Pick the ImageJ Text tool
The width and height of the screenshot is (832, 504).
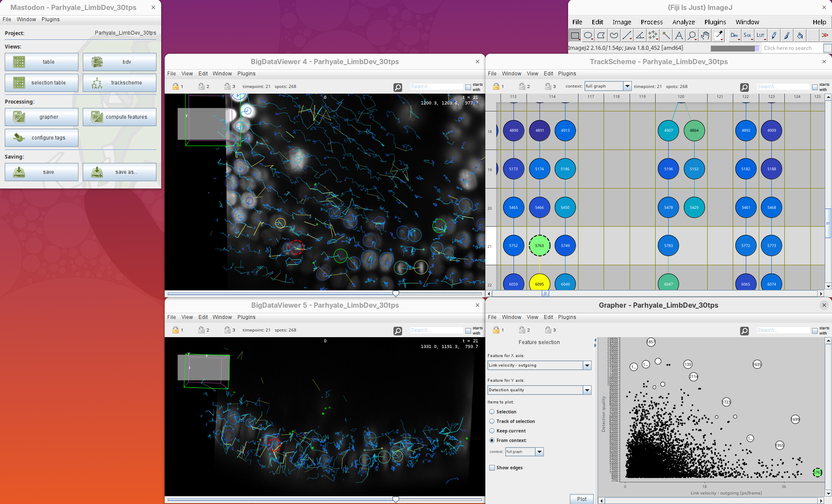(679, 36)
